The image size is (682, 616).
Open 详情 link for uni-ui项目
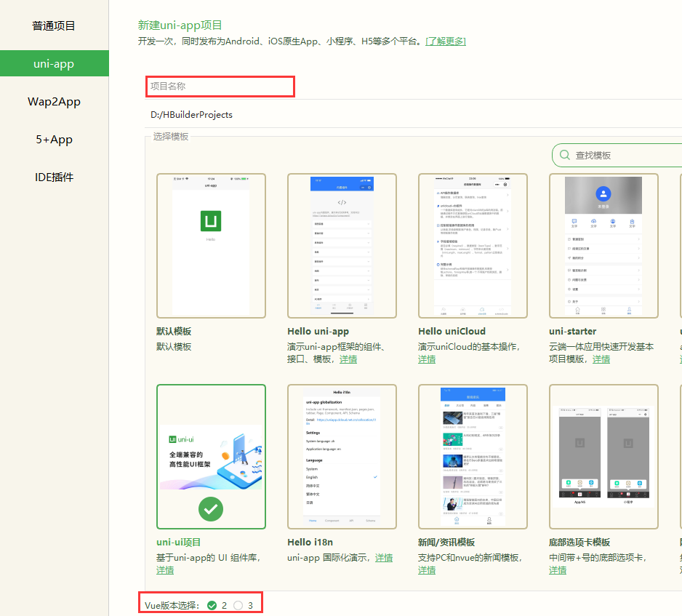[x=165, y=570]
